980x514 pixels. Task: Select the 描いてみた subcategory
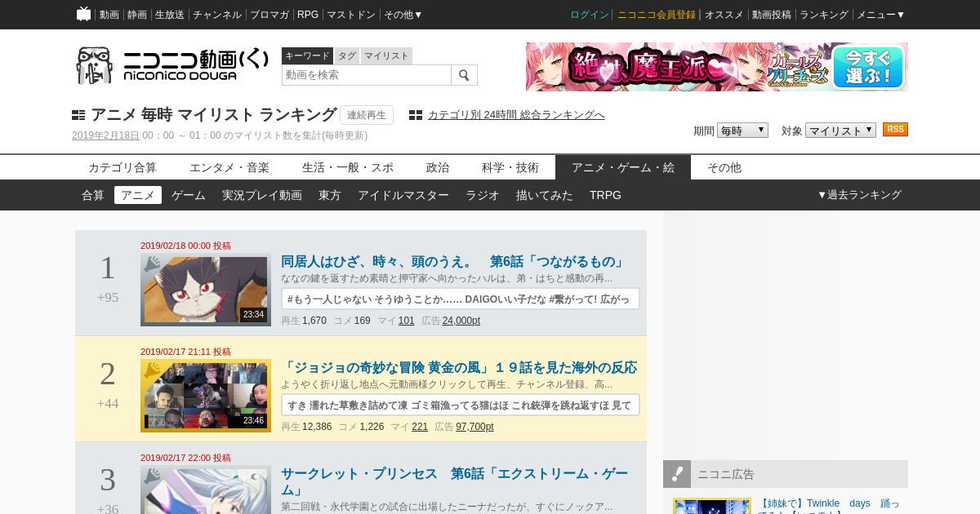tap(545, 195)
